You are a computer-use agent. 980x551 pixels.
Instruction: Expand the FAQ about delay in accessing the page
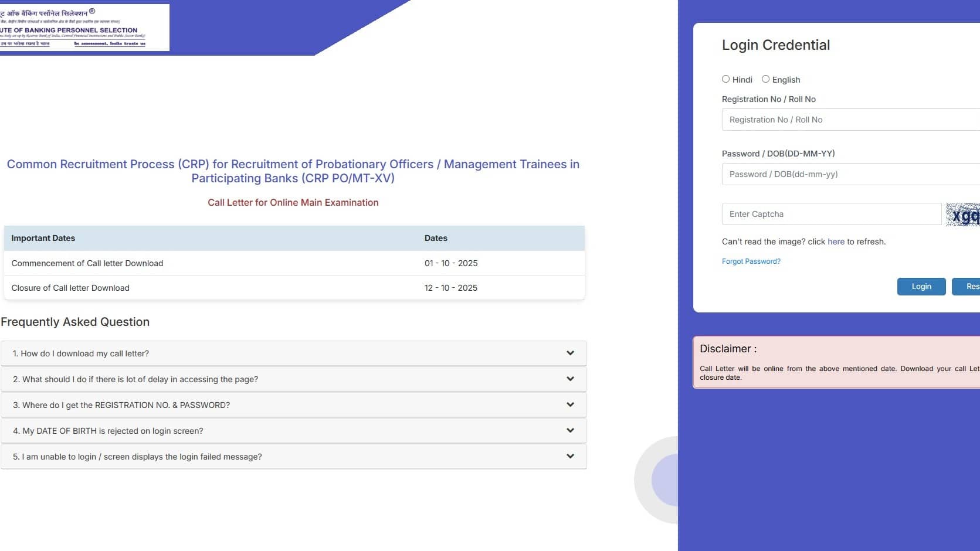click(x=293, y=379)
